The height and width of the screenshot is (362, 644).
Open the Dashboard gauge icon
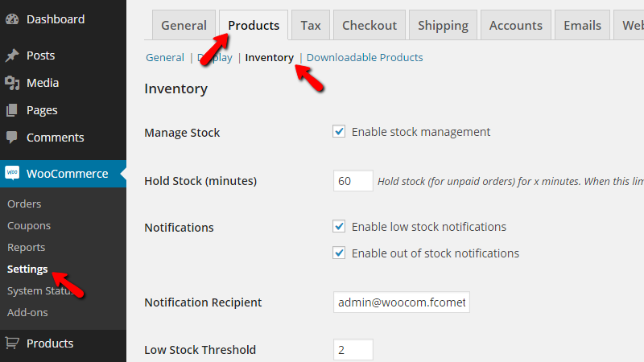[12, 19]
